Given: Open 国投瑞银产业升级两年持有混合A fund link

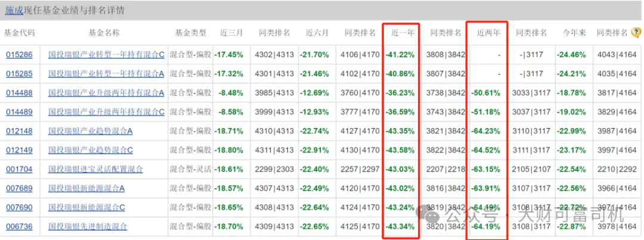Looking at the screenshot, I should pos(106,93).
